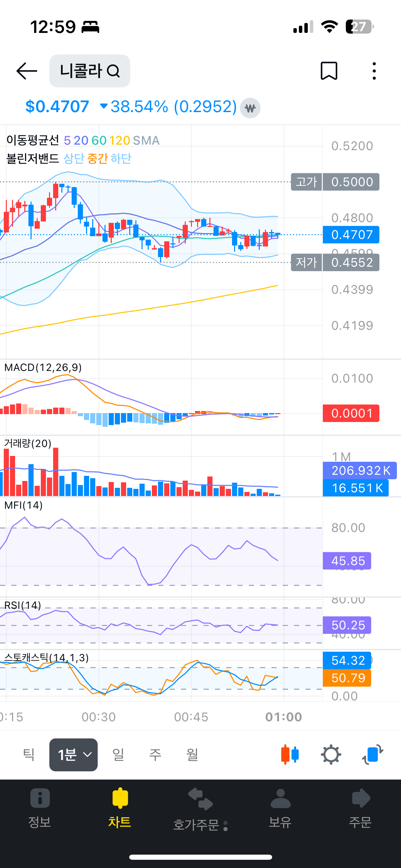The image size is (401, 868).
Task: Tap the 50.25 RSI value tag
Action: [347, 625]
